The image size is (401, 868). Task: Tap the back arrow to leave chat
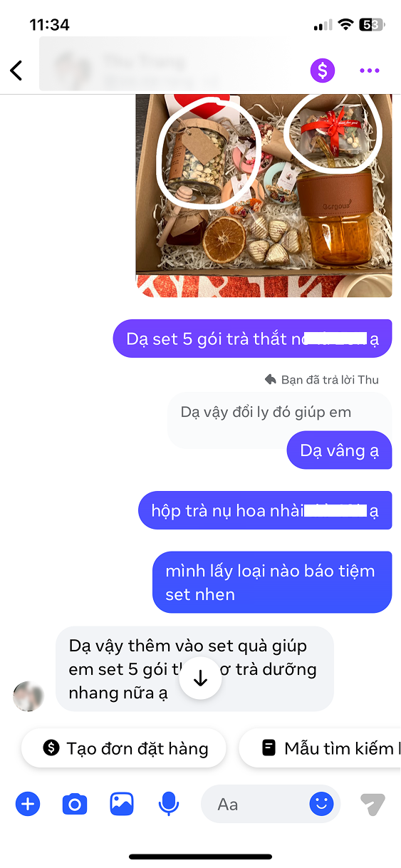coord(16,70)
